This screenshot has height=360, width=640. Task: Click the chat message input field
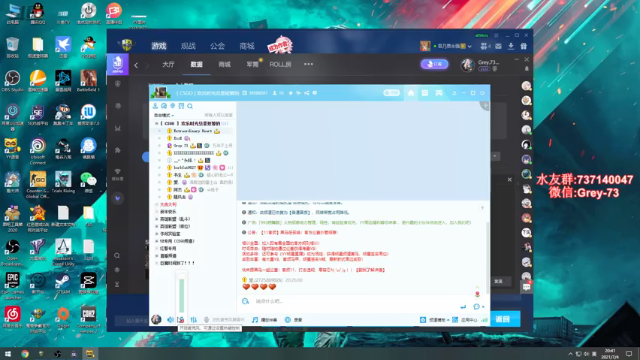[351, 301]
